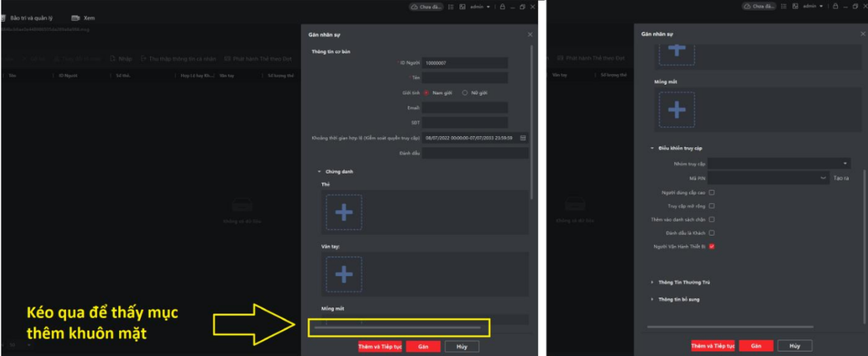Uncheck Người Vận Hành Thiết Bị checkbox

pos(712,246)
